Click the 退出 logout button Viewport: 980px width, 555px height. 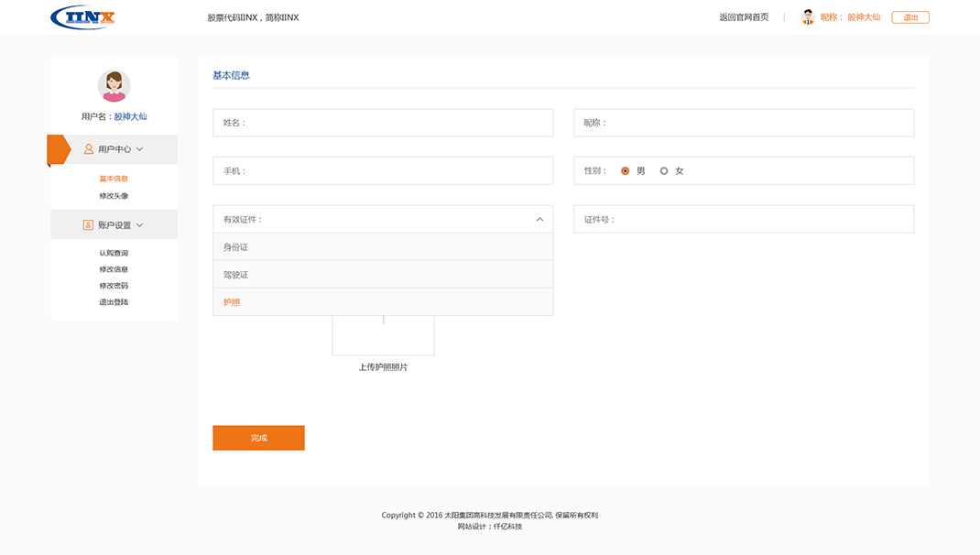pos(909,17)
